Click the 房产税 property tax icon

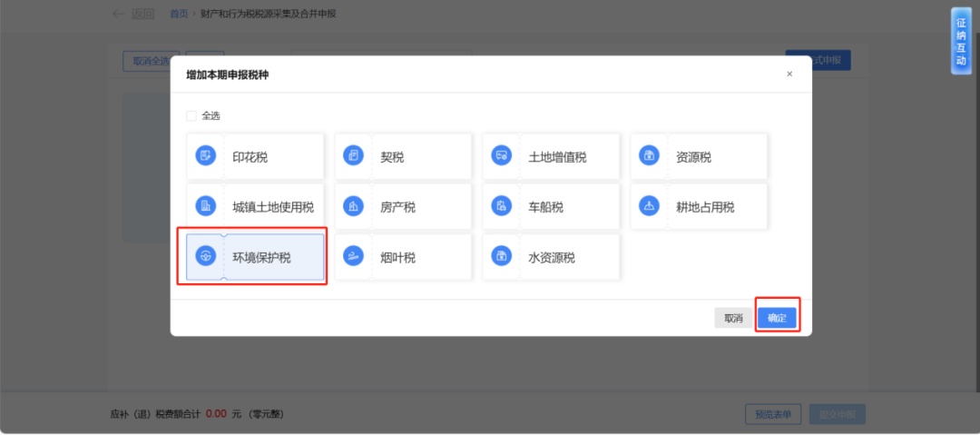pyautogui.click(x=353, y=206)
